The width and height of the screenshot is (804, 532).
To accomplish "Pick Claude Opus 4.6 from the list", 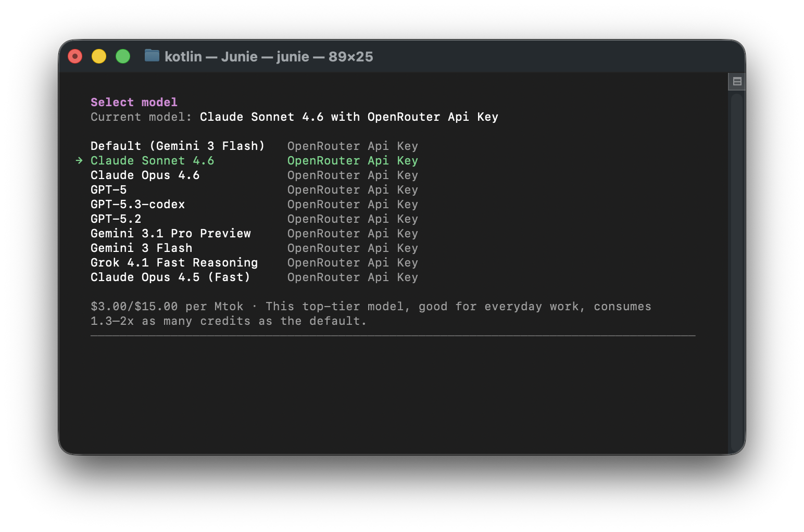I will [145, 175].
